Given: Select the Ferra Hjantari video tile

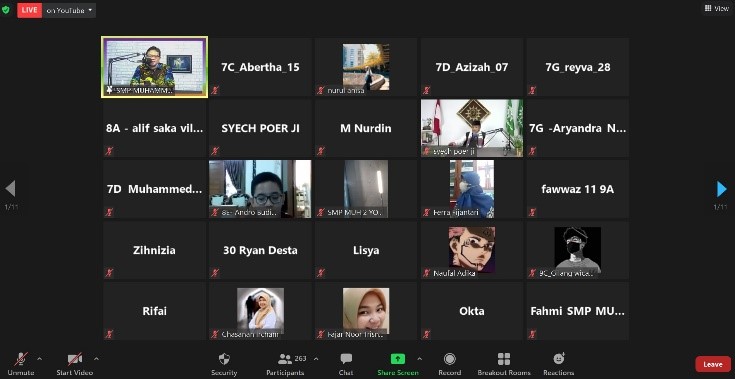Looking at the screenshot, I should tap(472, 189).
